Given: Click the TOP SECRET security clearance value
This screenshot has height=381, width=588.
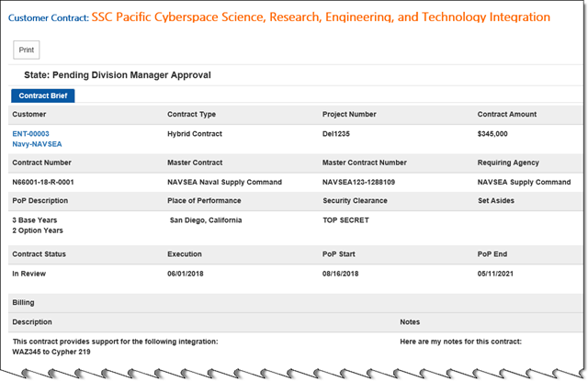Looking at the screenshot, I should [x=348, y=220].
